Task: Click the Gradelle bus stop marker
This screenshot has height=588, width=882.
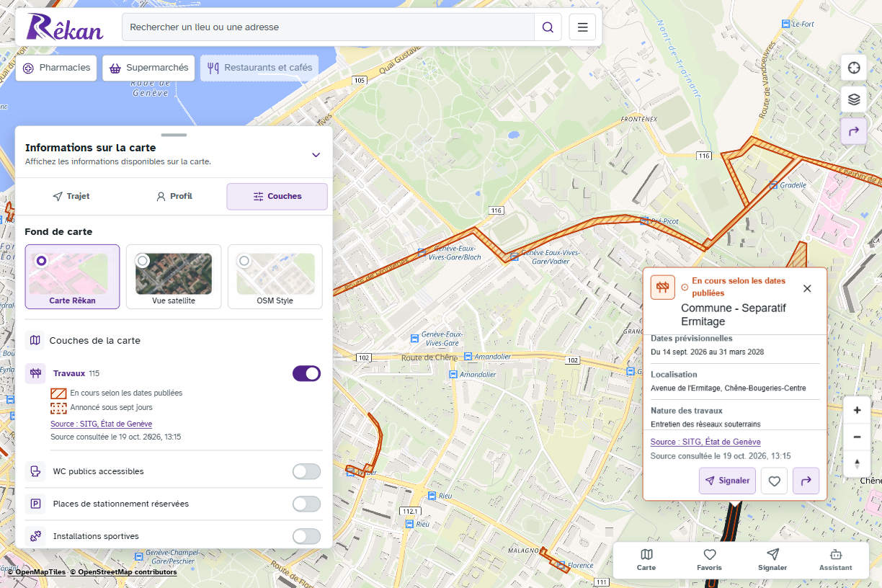Action: [x=773, y=184]
